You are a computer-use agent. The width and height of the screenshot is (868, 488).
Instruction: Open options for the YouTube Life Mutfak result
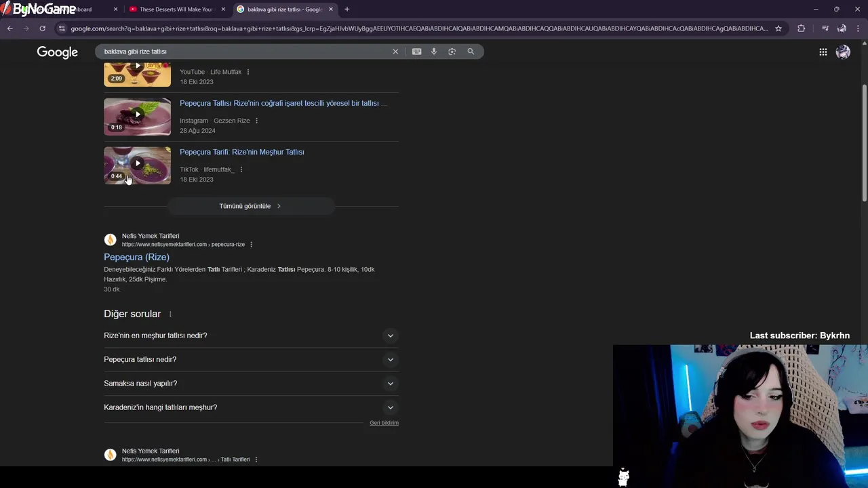click(248, 72)
